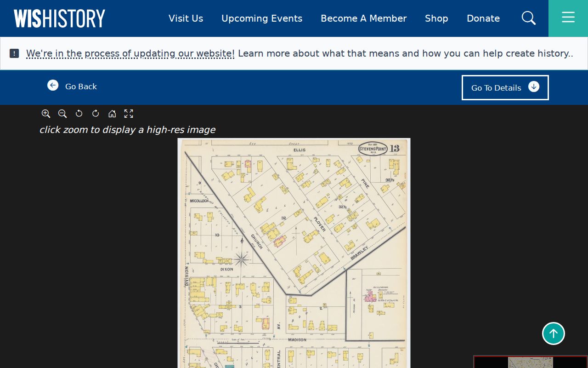Click the WISHISTORY logo
This screenshot has width=588, height=368.
point(59,18)
